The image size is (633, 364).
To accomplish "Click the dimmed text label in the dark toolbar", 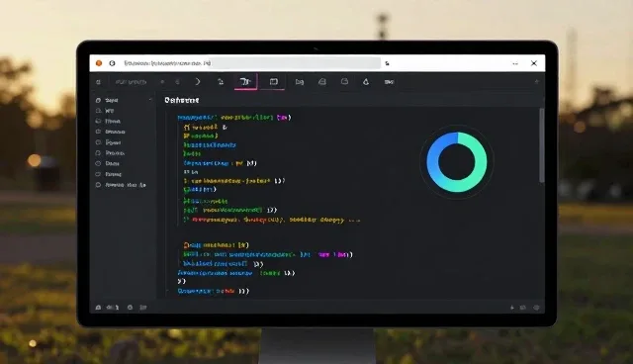I will tap(131, 82).
